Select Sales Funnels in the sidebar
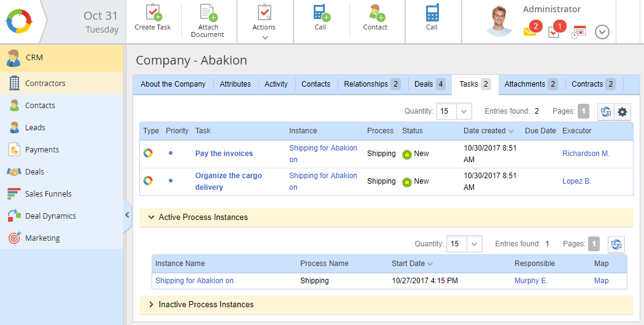This screenshot has width=644, height=325. coord(48,194)
